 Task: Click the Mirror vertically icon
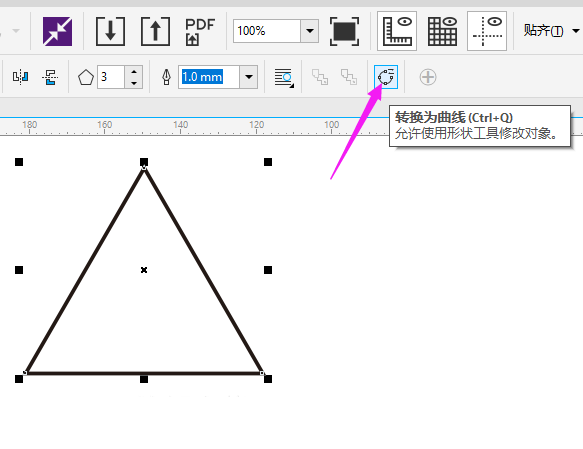[x=50, y=77]
